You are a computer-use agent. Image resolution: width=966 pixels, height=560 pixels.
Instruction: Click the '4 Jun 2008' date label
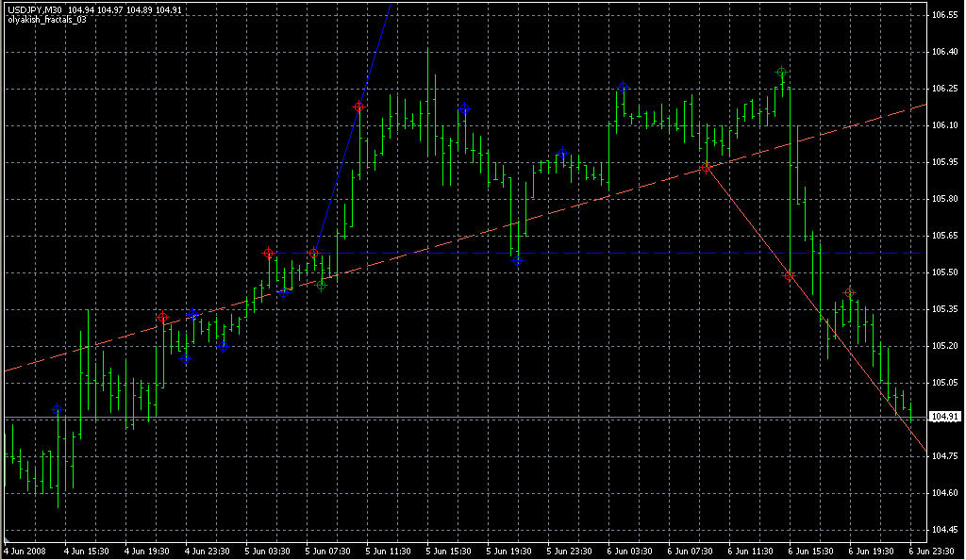click(25, 551)
